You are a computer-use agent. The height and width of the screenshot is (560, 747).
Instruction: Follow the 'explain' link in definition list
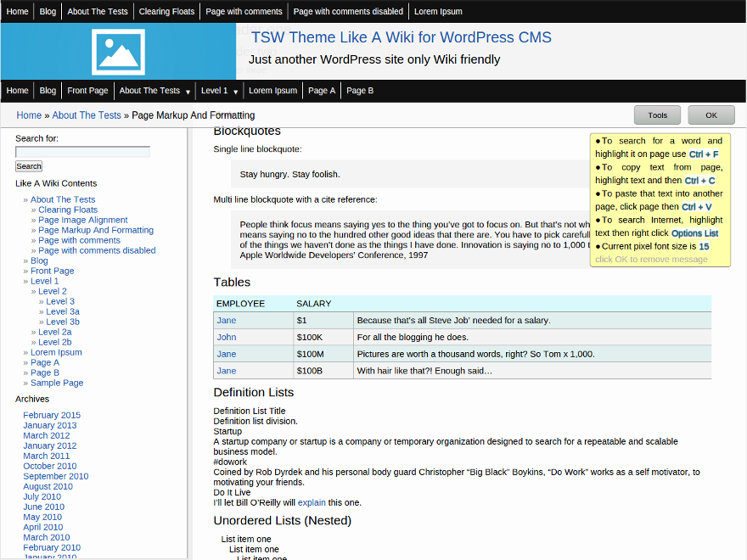(x=312, y=502)
